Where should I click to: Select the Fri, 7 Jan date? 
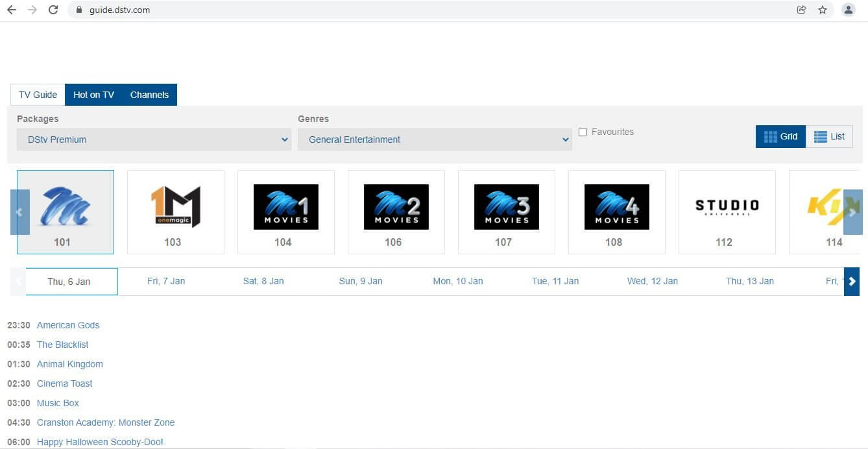click(166, 281)
